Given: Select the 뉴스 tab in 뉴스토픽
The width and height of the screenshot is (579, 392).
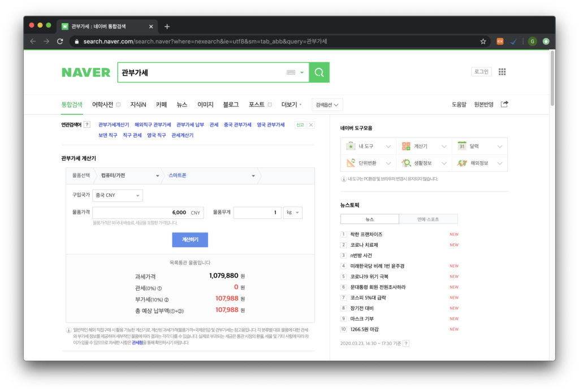Looking at the screenshot, I should [x=370, y=219].
